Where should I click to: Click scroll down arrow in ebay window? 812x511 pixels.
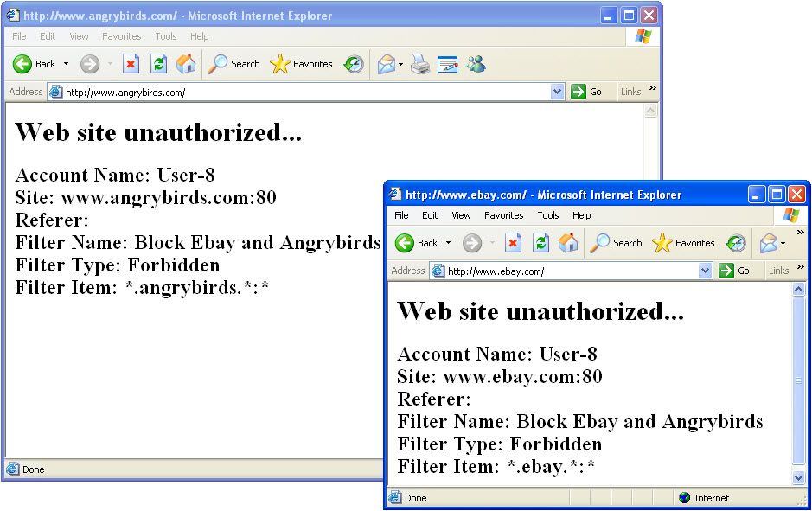point(798,477)
